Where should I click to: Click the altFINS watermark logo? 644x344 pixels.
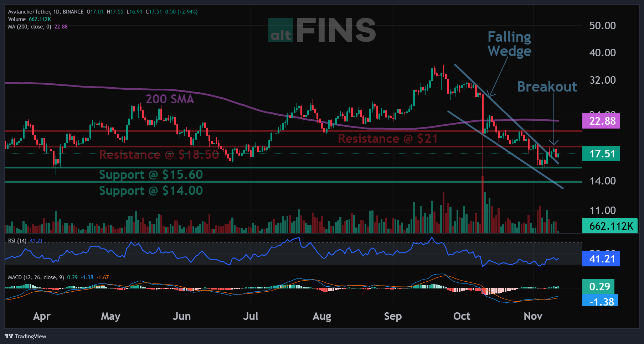click(322, 31)
